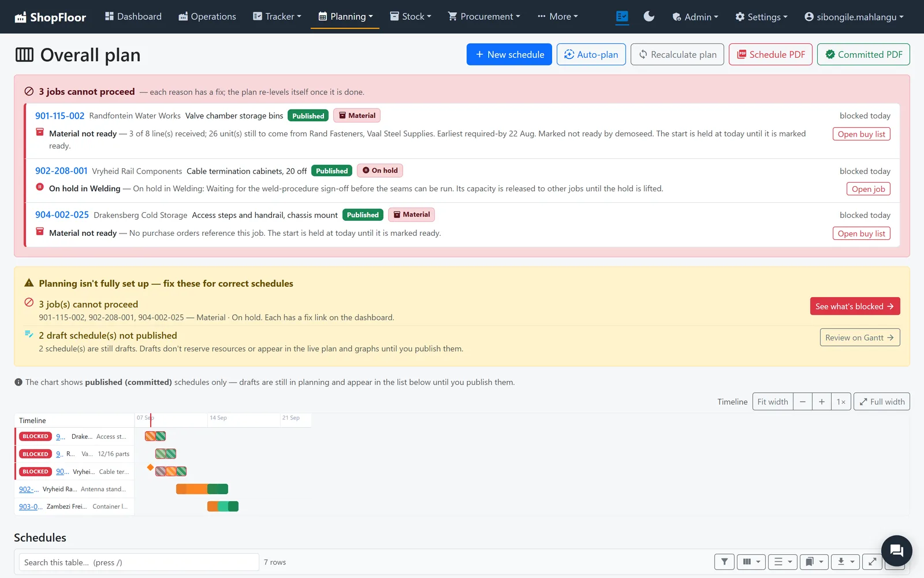The height and width of the screenshot is (578, 924).
Task: Click the ShopFloor logo in the navbar
Action: [x=50, y=17]
